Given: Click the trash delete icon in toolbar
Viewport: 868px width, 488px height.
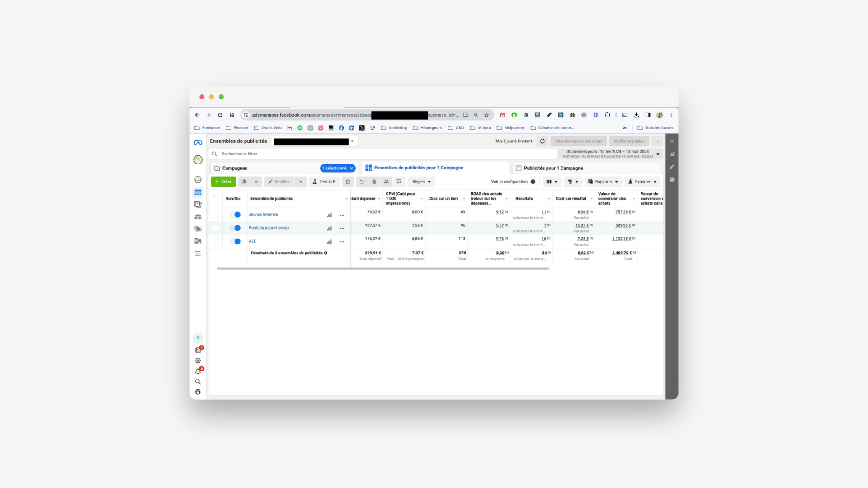Looking at the screenshot, I should click(374, 182).
